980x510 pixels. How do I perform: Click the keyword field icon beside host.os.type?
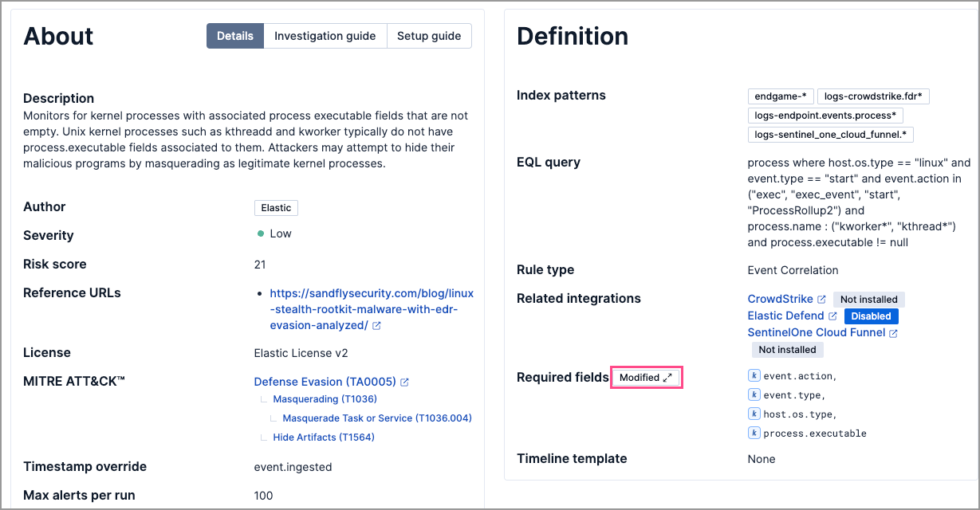click(754, 414)
